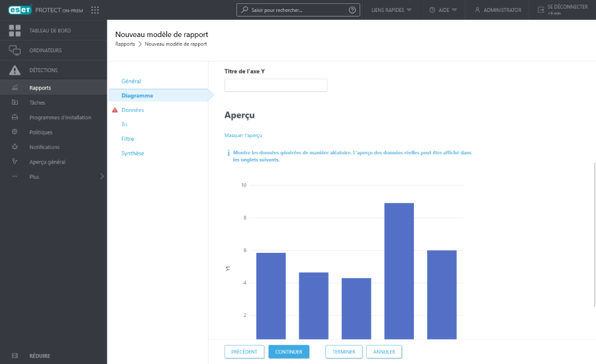Select the Général step
Image resolution: width=596 pixels, height=364 pixels.
[131, 81]
